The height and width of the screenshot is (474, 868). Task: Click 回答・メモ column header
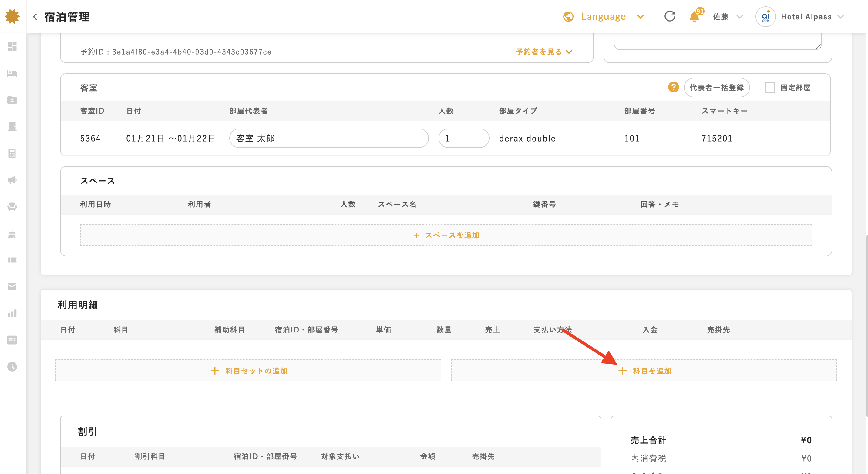tap(659, 204)
